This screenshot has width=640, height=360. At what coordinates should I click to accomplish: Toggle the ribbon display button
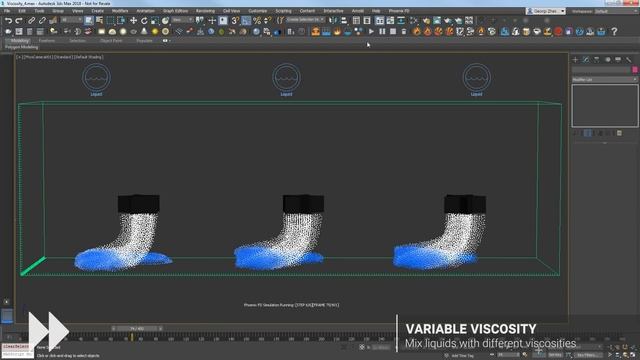(x=380, y=20)
